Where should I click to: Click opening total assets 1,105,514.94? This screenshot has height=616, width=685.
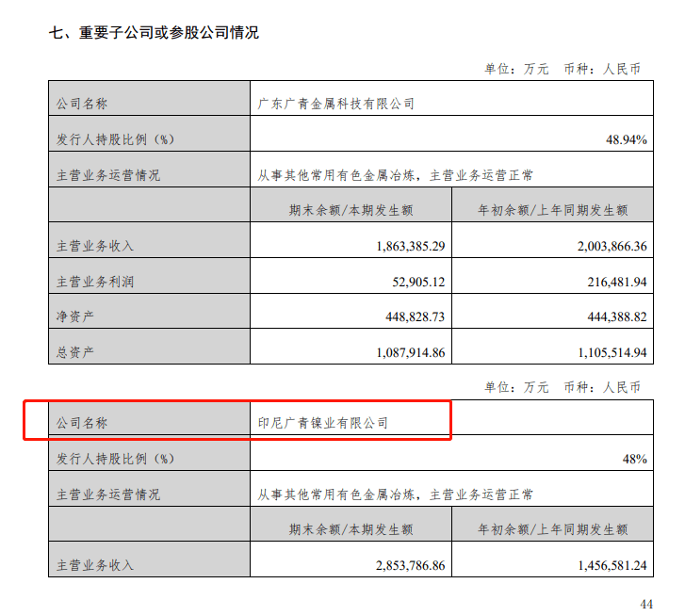(612, 353)
